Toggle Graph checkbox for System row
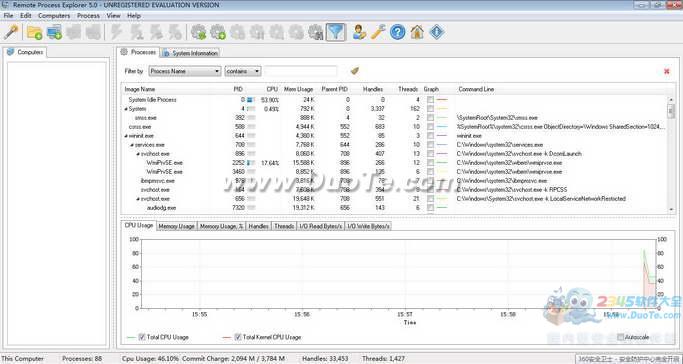This screenshot has width=683, height=364. (x=430, y=109)
